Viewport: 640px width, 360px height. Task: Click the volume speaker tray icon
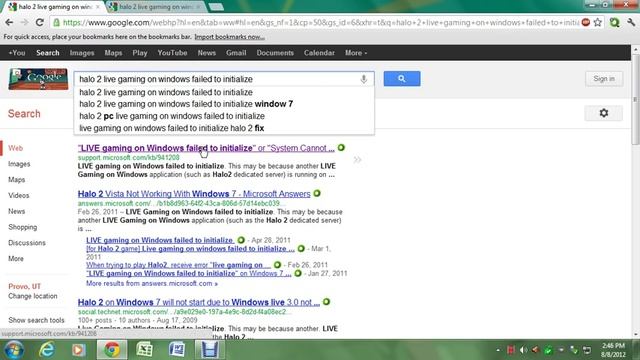tap(524, 350)
